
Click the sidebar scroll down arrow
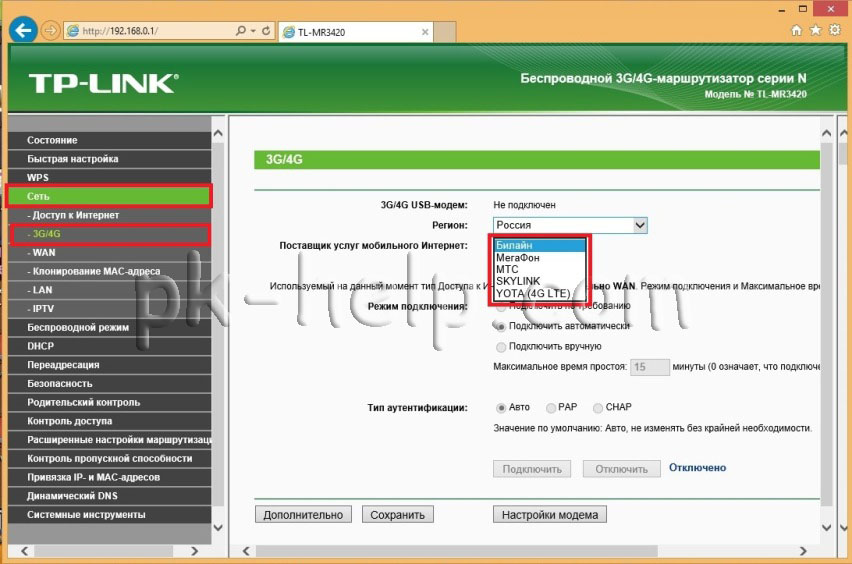pyautogui.click(x=218, y=528)
